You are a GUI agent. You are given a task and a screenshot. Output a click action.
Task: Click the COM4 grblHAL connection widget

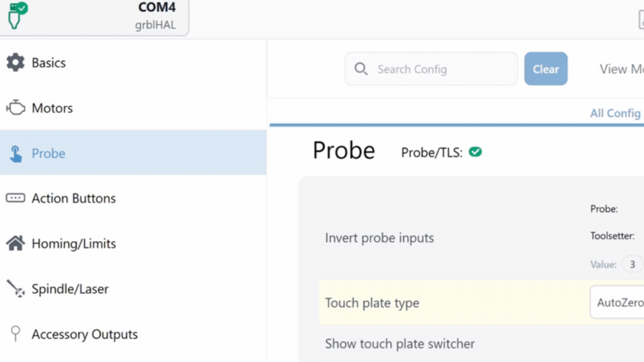click(94, 16)
